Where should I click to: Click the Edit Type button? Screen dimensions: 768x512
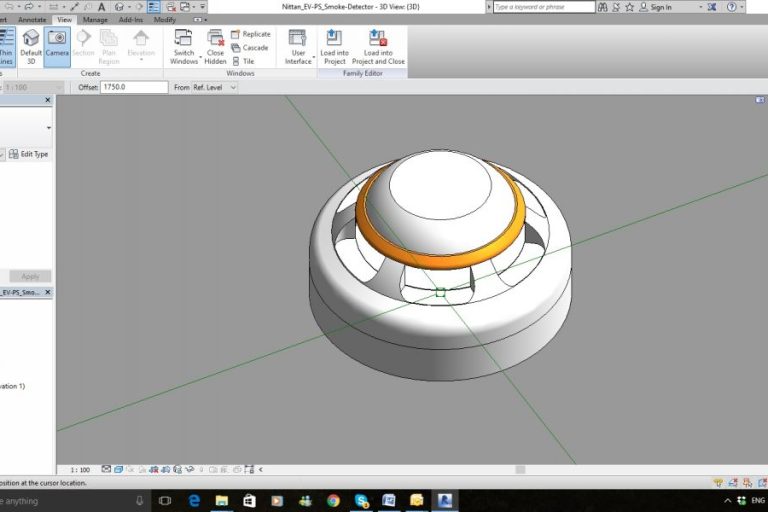point(28,154)
